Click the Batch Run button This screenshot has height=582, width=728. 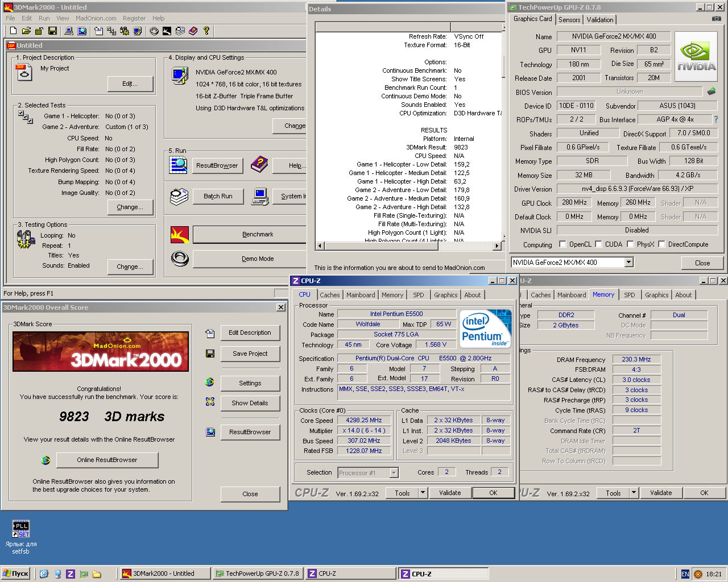(x=218, y=196)
